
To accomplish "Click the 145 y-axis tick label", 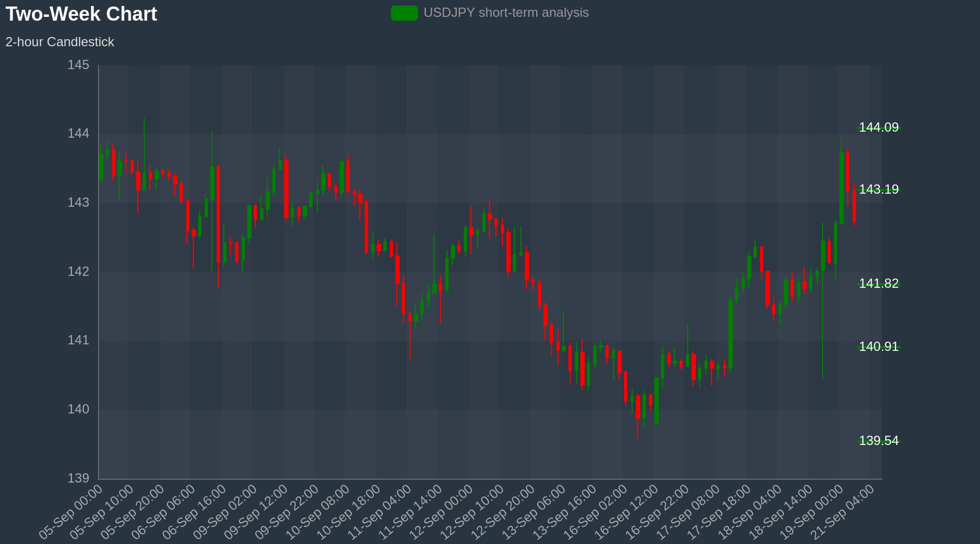I will [78, 65].
